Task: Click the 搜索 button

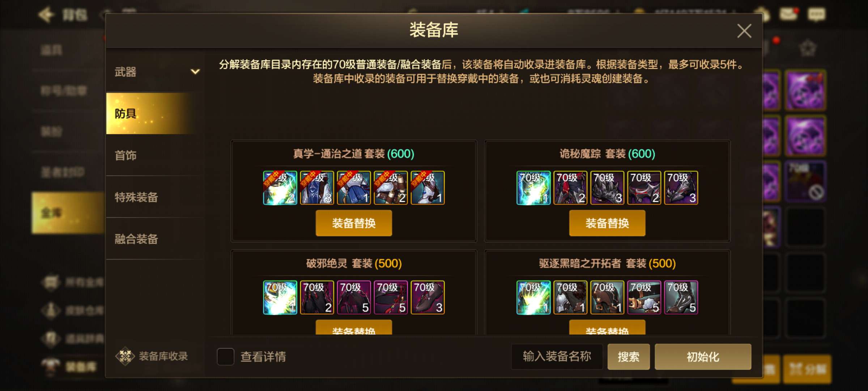Action: 629,357
